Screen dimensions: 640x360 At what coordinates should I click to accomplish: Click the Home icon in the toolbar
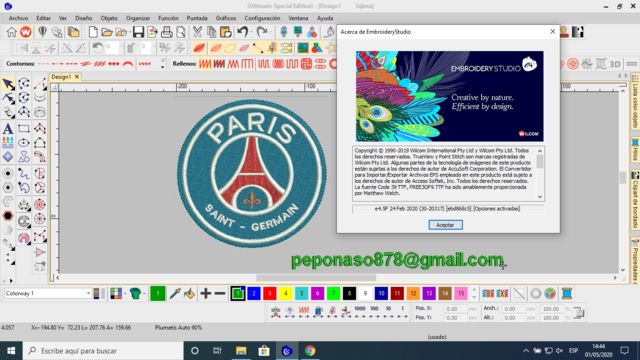(x=11, y=32)
